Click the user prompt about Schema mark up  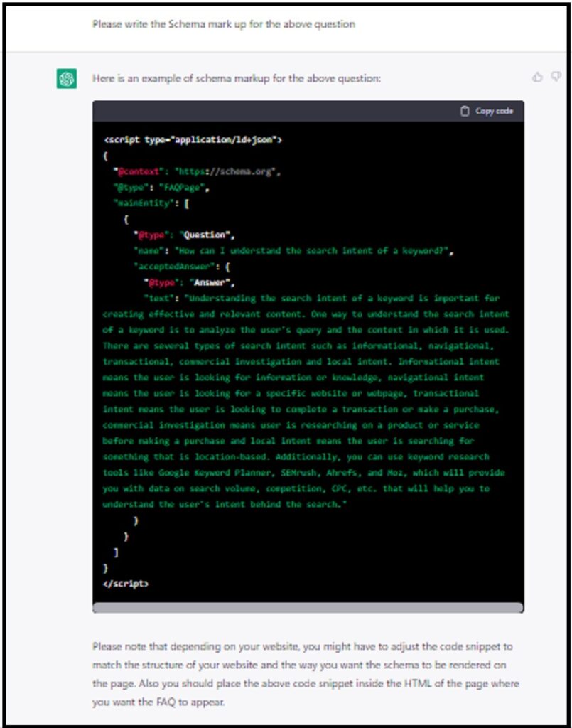[x=223, y=24]
